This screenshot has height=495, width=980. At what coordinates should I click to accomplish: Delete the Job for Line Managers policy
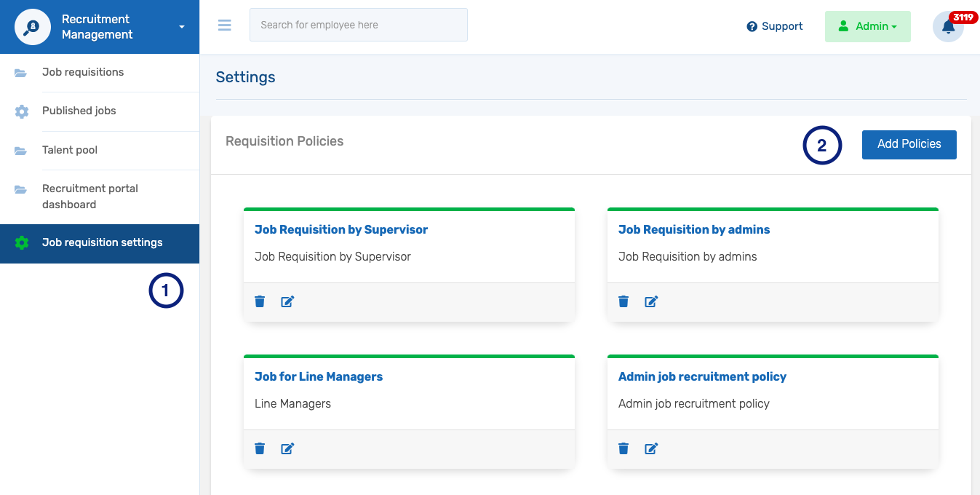(x=260, y=448)
